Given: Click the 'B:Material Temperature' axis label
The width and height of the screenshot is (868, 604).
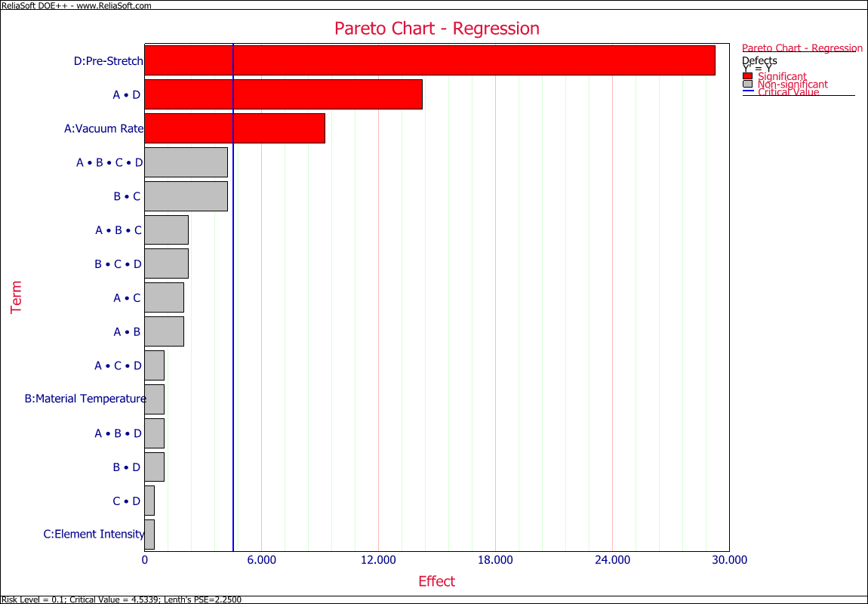Looking at the screenshot, I should click(86, 399).
